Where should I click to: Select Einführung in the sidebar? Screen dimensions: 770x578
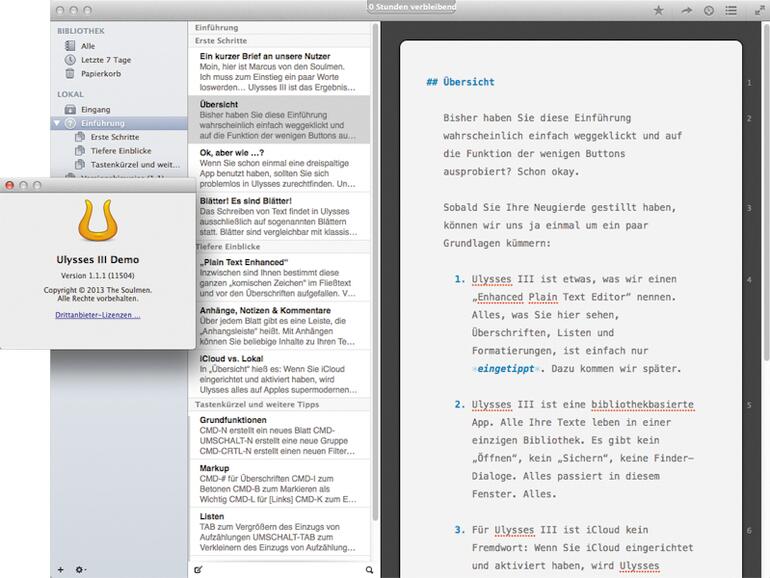[119, 123]
